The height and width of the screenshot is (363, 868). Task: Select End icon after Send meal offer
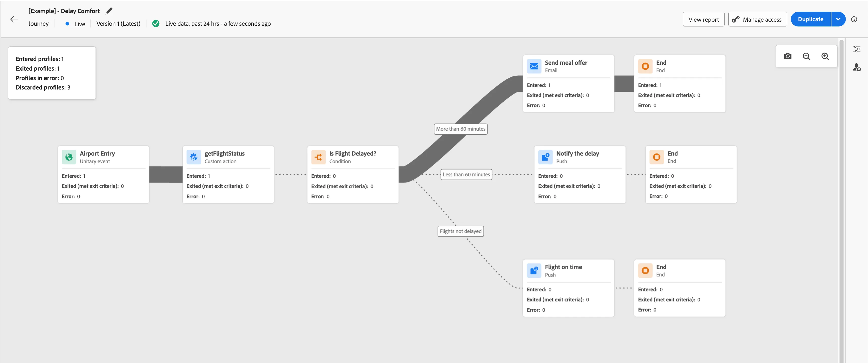pyautogui.click(x=645, y=66)
